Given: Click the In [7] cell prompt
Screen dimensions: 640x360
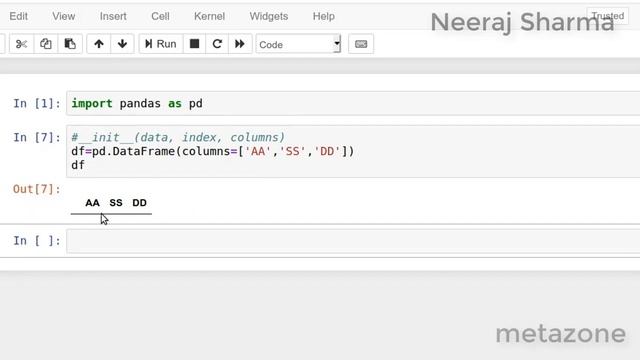Looking at the screenshot, I should click(37, 138).
